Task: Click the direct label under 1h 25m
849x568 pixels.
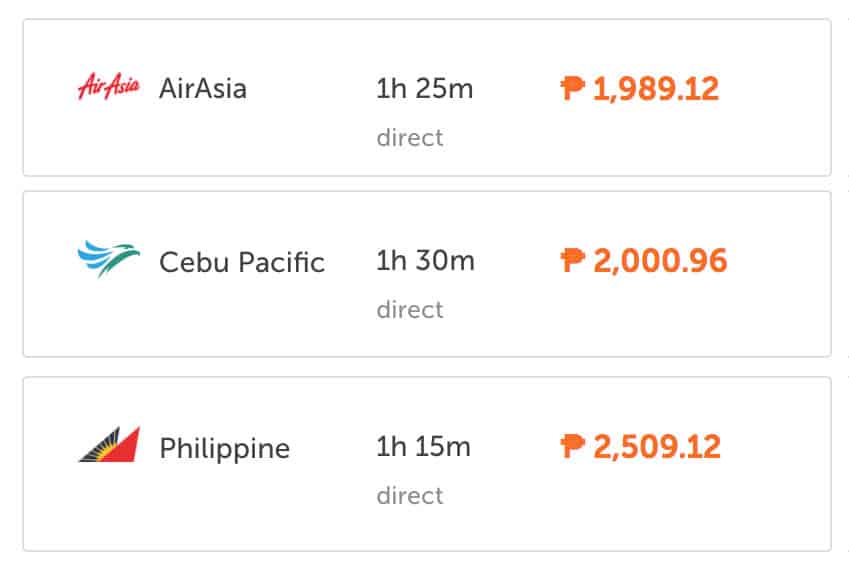Action: tap(409, 137)
